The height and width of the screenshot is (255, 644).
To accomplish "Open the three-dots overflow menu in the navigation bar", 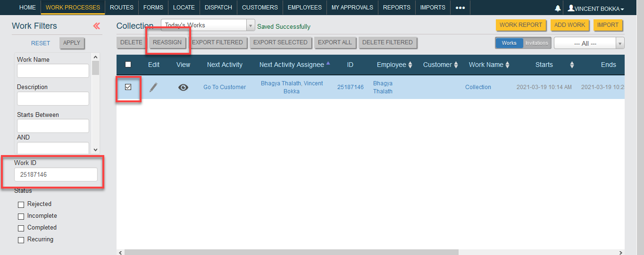I will pyautogui.click(x=460, y=8).
